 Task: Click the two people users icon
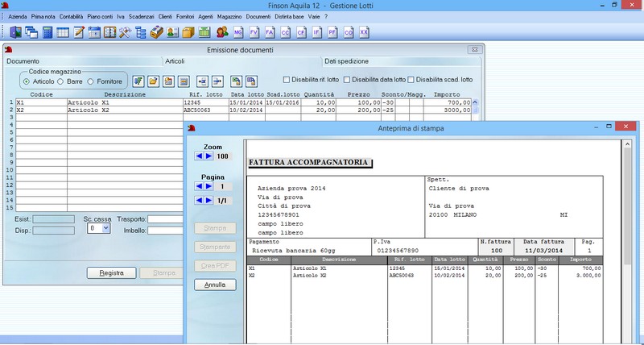222,32
